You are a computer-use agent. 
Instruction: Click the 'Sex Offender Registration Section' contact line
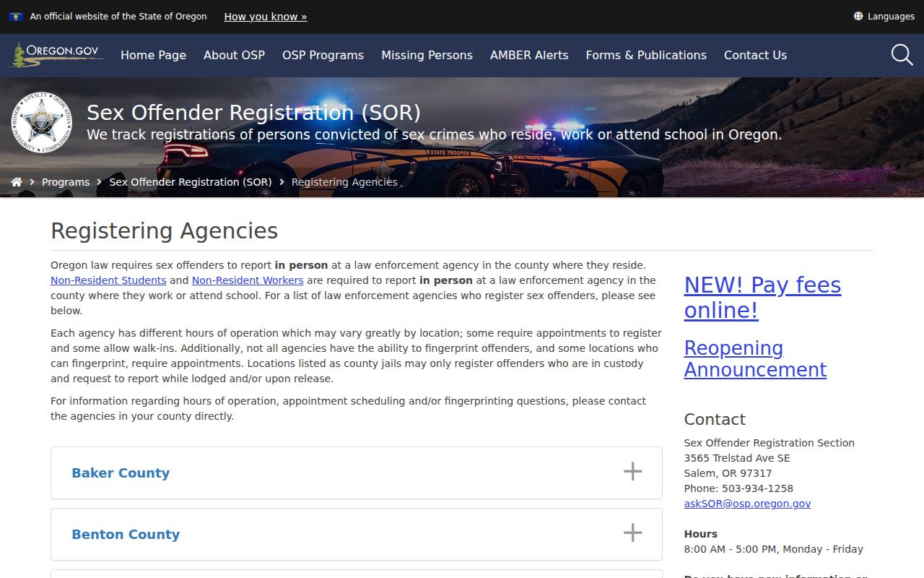tap(769, 443)
